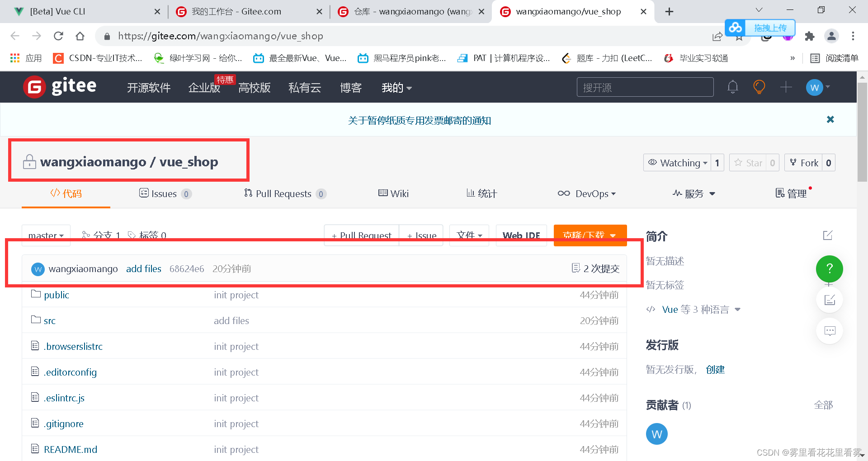
Task: Click the 搜开源 search field
Action: point(645,87)
